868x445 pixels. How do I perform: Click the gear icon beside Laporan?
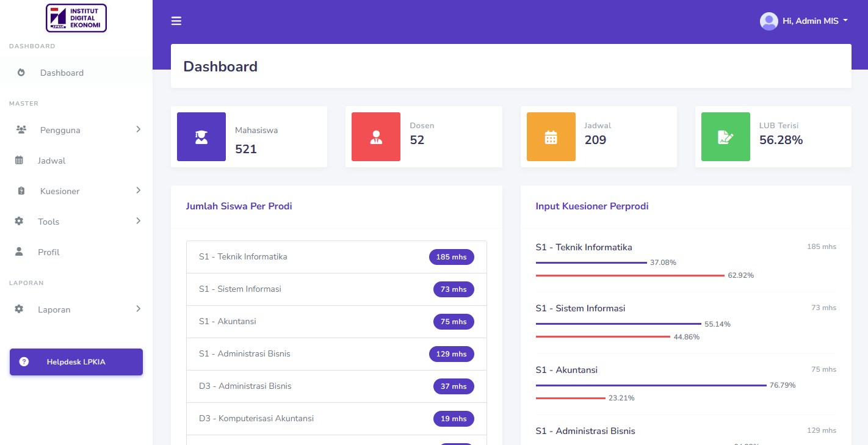point(19,309)
